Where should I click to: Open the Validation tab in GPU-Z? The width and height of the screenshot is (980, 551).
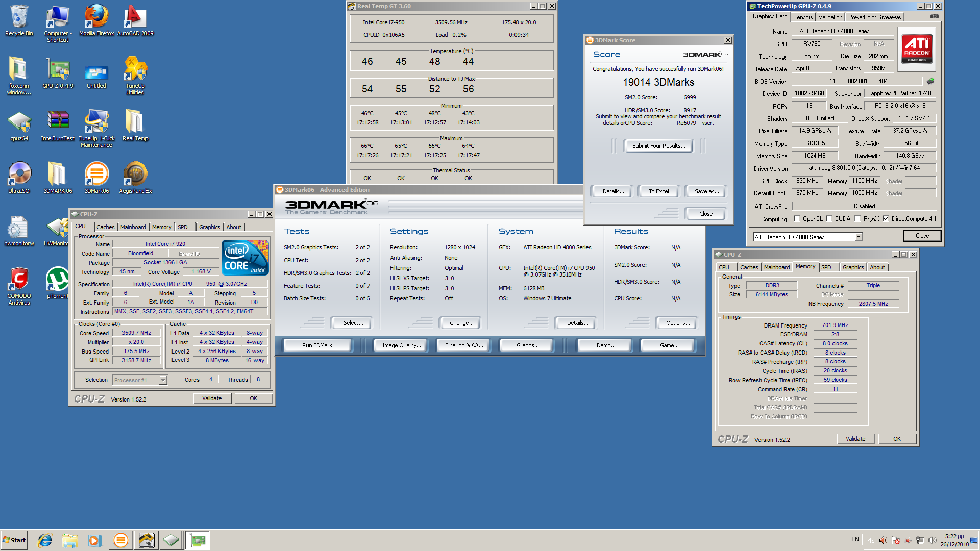pos(830,17)
